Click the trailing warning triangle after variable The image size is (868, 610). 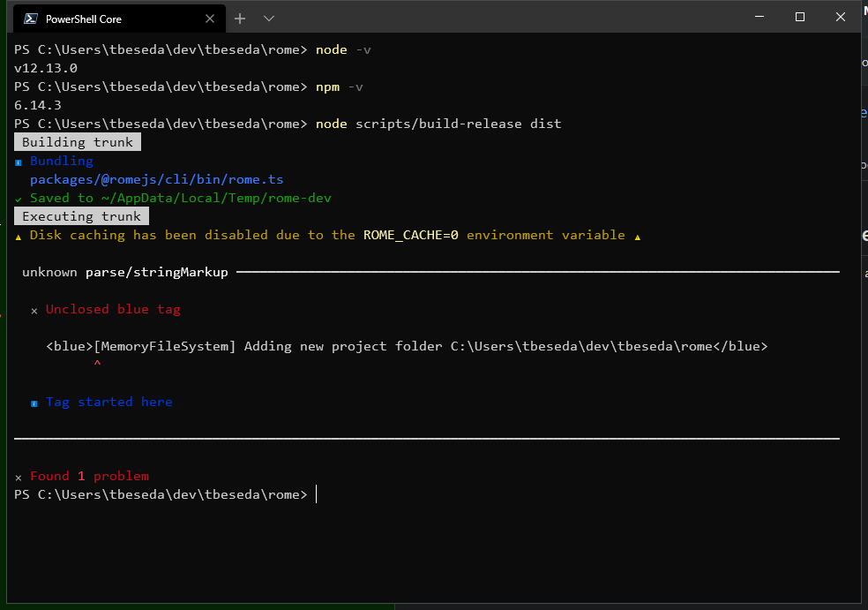(637, 237)
